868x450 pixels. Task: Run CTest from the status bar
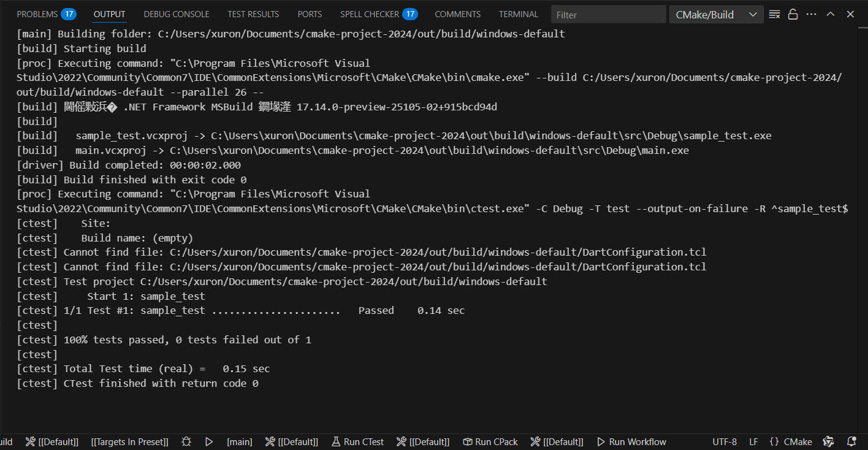pyautogui.click(x=357, y=441)
